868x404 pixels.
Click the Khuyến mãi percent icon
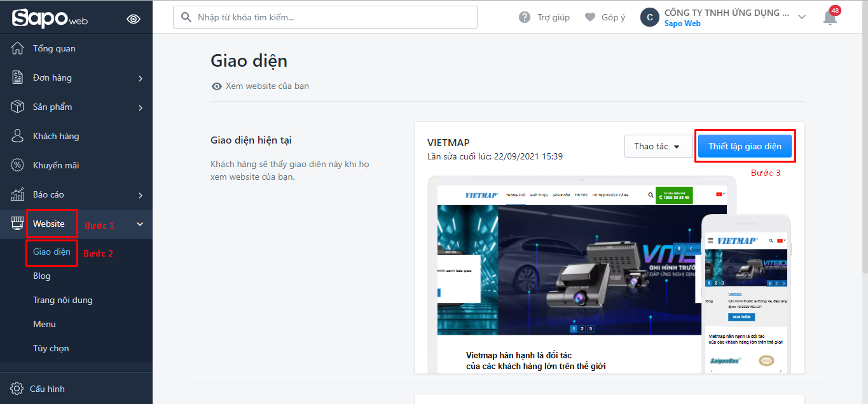pyautogui.click(x=18, y=165)
